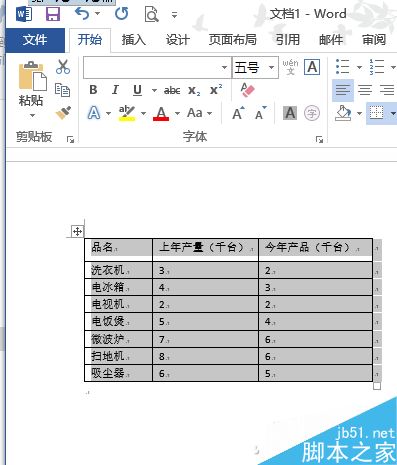This screenshot has height=465, width=397.
Task: Click the 吸尘器 cell
Action: [x=118, y=373]
